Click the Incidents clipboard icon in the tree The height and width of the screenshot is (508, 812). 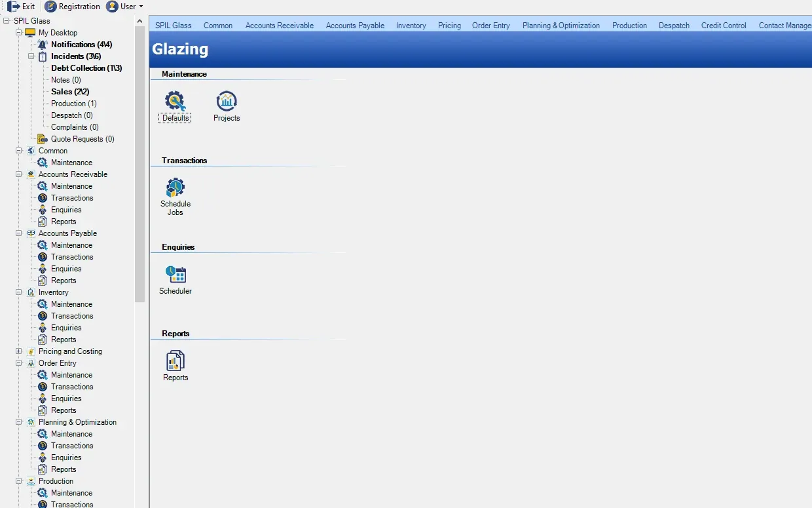(43, 56)
